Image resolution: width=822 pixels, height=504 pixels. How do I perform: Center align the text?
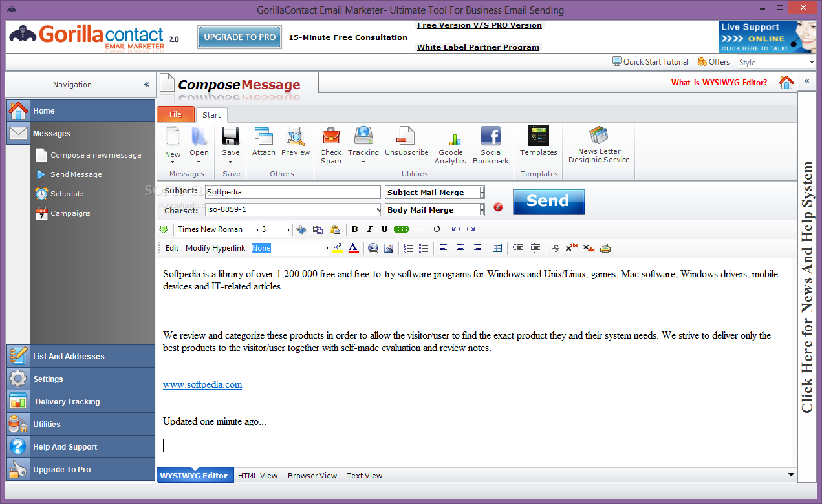[x=460, y=248]
